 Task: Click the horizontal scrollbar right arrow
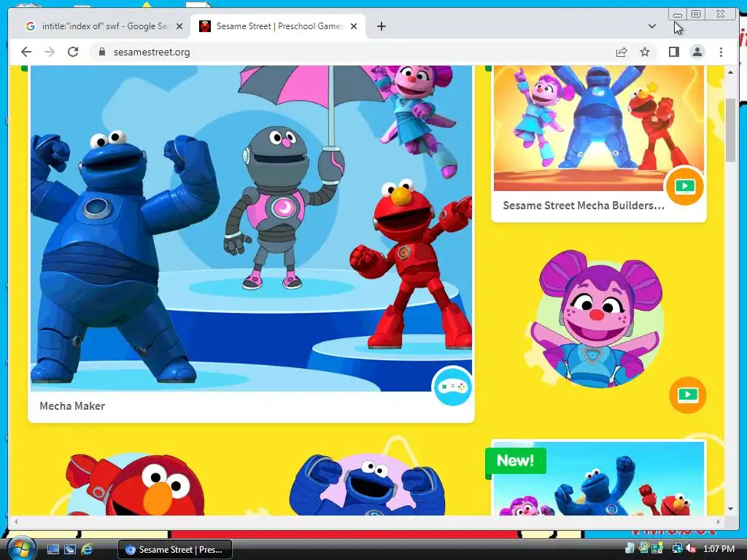click(719, 521)
